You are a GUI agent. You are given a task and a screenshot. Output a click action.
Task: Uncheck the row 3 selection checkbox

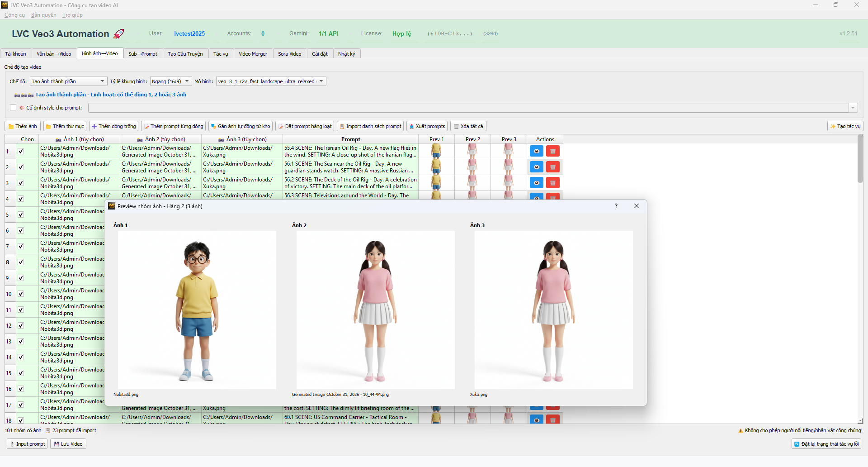(20, 183)
